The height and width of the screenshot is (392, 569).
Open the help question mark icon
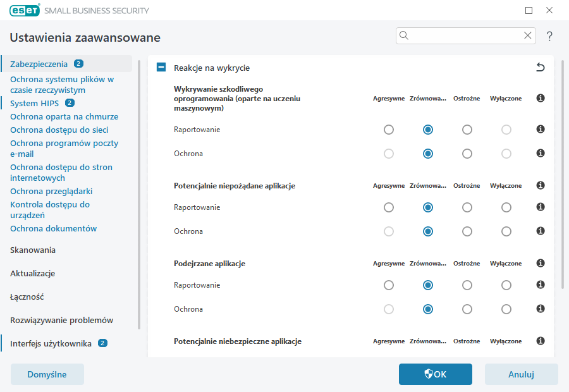point(549,35)
